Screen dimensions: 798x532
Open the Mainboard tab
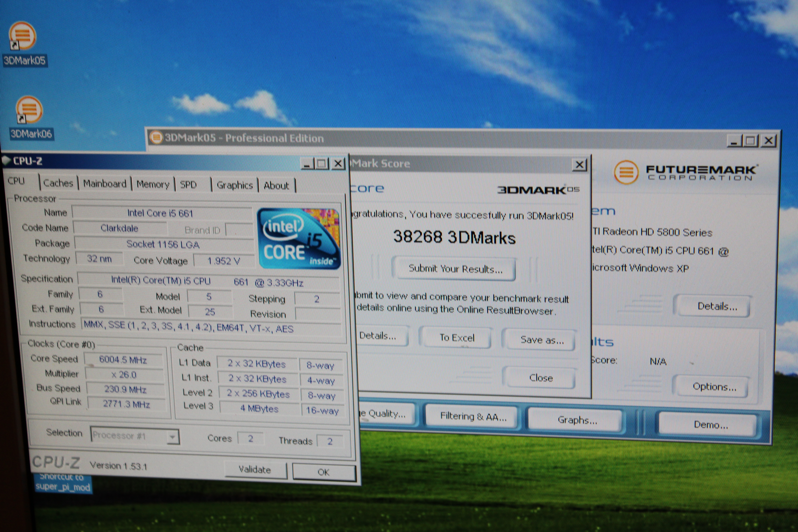click(x=105, y=184)
